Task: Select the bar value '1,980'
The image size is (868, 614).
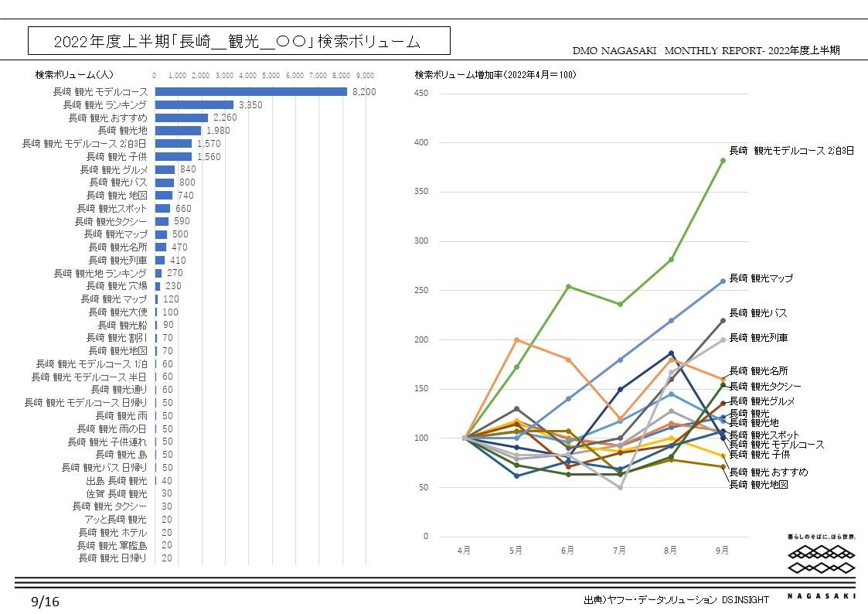Action: pos(218,131)
